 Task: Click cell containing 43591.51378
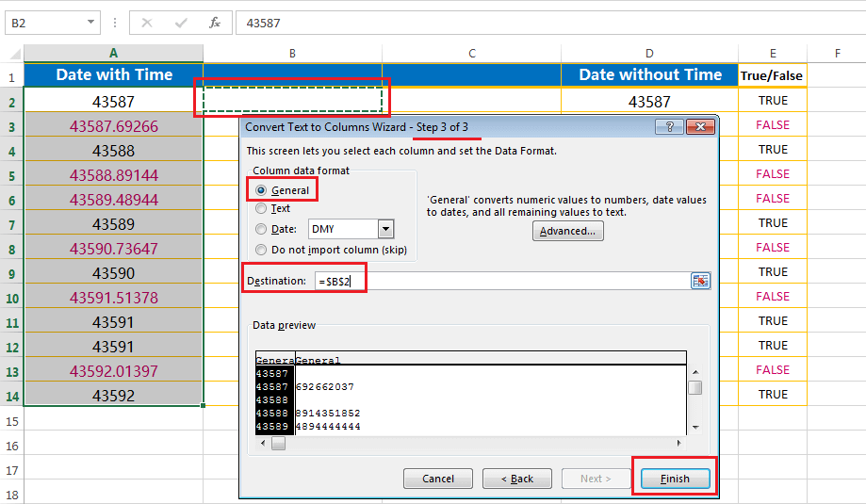click(114, 298)
